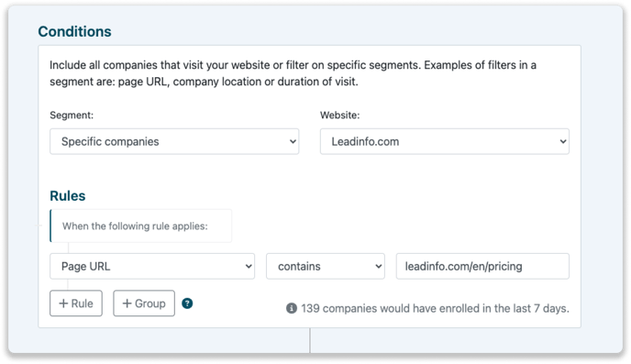Open the Leadinfo.com website dropdown
The width and height of the screenshot is (631, 364).
[445, 141]
